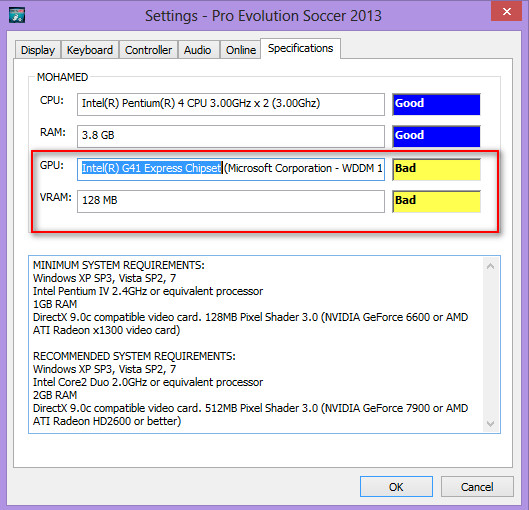Click the requirements scrollbar down arrow

pos(491,423)
